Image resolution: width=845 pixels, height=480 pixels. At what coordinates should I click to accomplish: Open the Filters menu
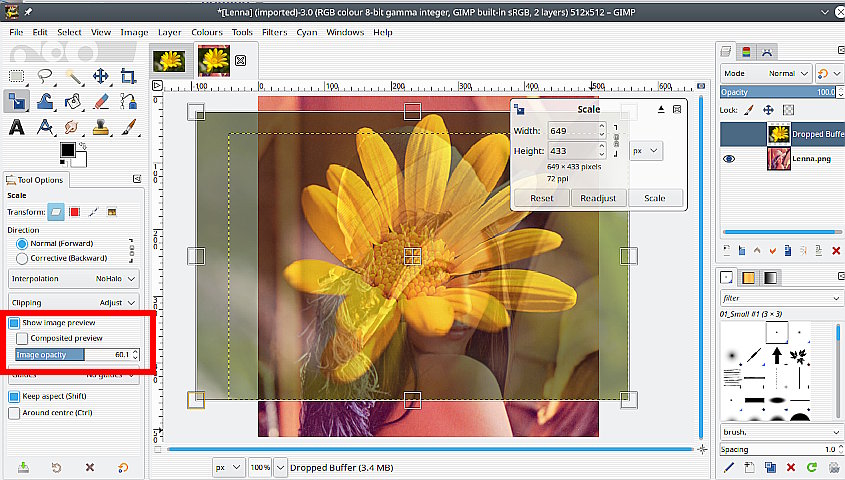coord(273,32)
